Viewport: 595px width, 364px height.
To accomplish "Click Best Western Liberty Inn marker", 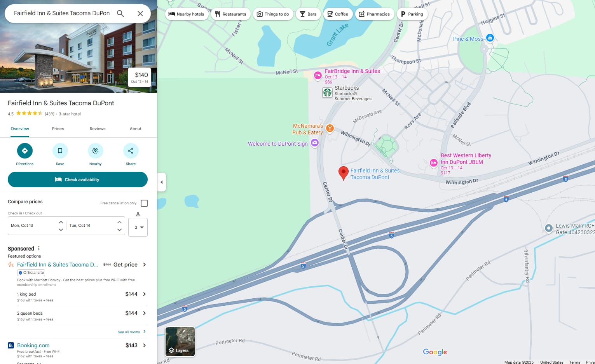I will click(434, 163).
